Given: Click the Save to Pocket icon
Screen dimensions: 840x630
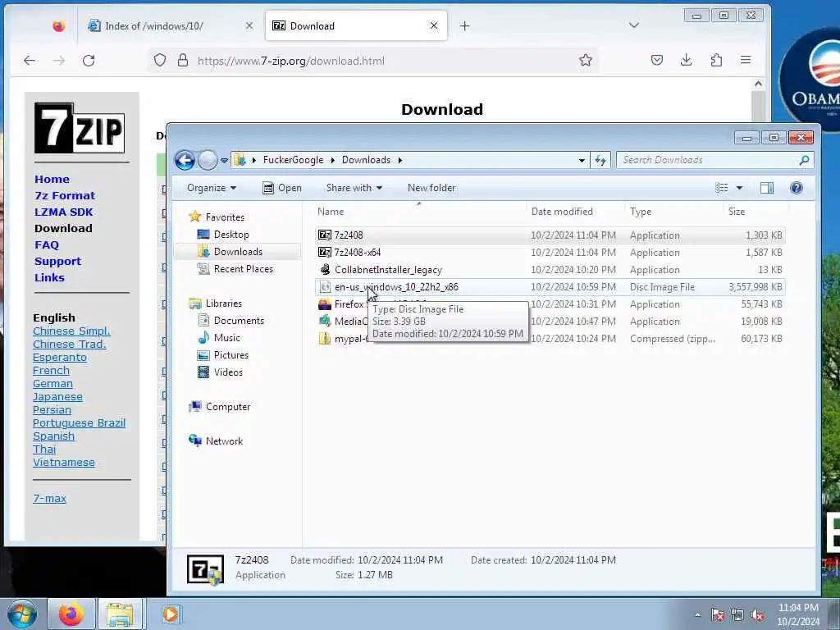Looking at the screenshot, I should point(657,60).
